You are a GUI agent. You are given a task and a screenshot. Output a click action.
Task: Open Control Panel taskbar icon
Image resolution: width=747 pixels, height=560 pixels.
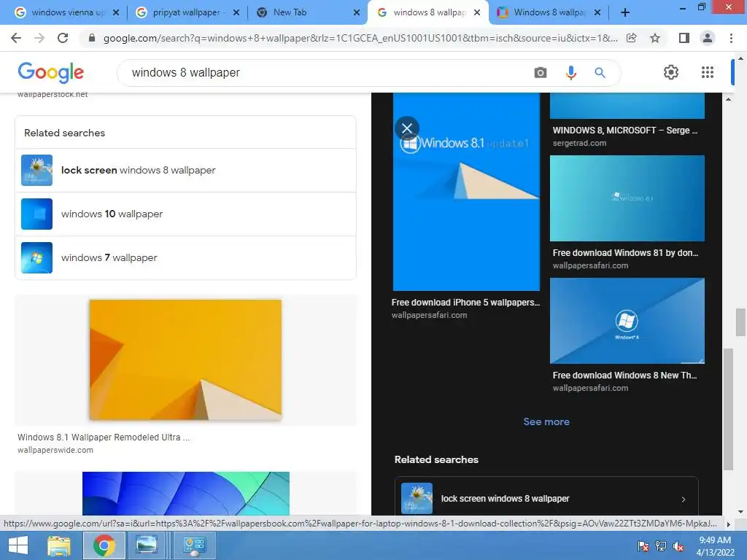click(x=193, y=545)
